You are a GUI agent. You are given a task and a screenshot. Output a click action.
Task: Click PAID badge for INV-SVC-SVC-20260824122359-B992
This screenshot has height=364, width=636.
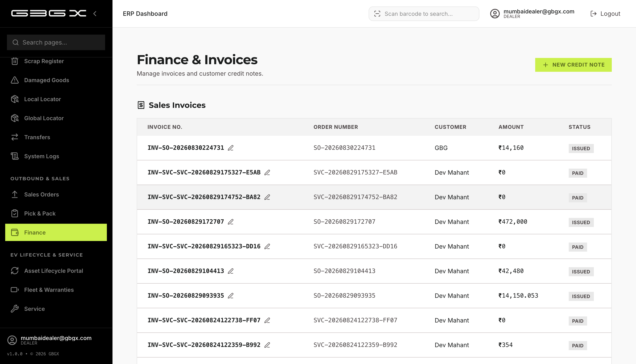pyautogui.click(x=578, y=345)
